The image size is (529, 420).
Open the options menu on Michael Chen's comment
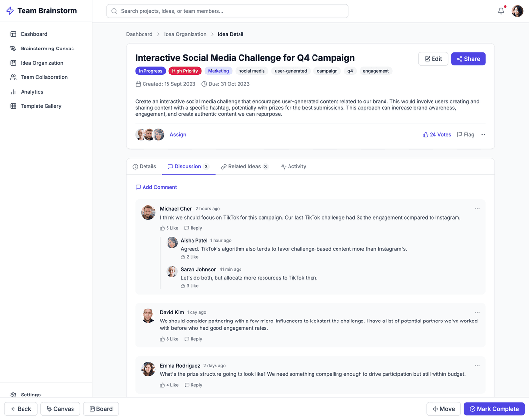pyautogui.click(x=477, y=209)
